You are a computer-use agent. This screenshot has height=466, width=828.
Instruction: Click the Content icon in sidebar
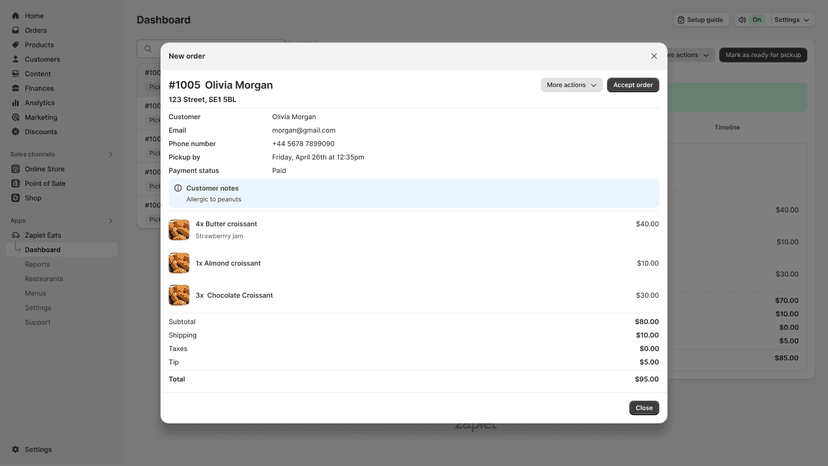(x=15, y=74)
